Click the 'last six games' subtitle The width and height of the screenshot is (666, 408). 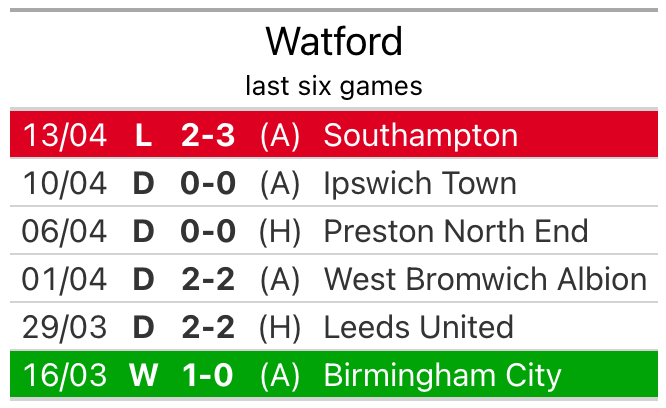[334, 86]
